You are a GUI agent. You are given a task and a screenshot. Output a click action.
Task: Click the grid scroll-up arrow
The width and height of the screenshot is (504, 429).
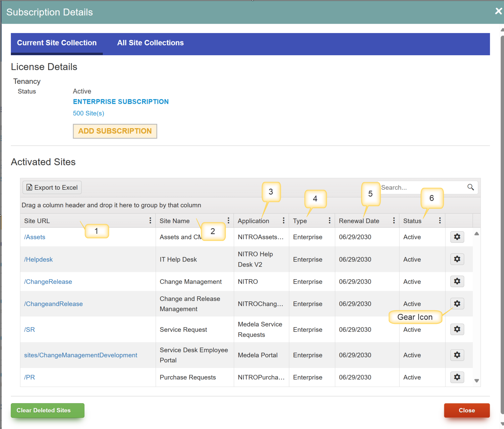point(477,234)
